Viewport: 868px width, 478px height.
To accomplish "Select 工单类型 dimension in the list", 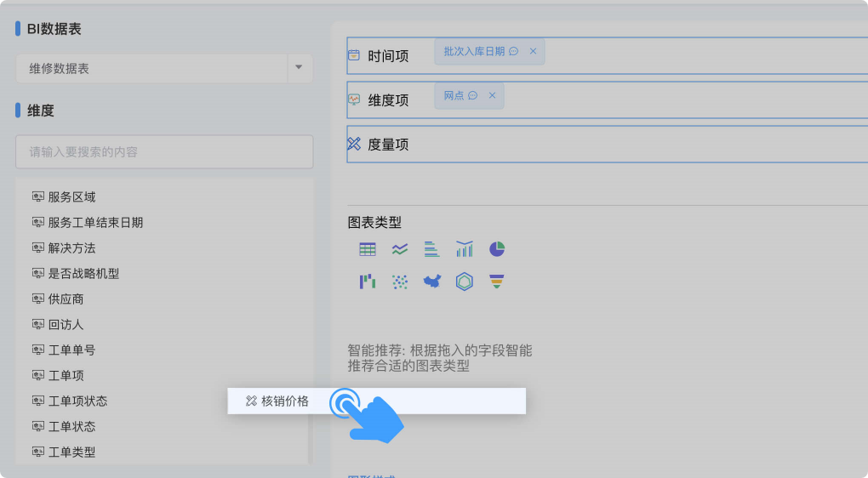I will click(64, 452).
